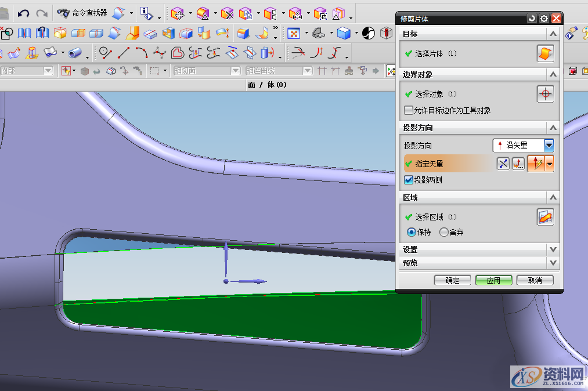
Task: Click the 确定 button
Action: 452,280
